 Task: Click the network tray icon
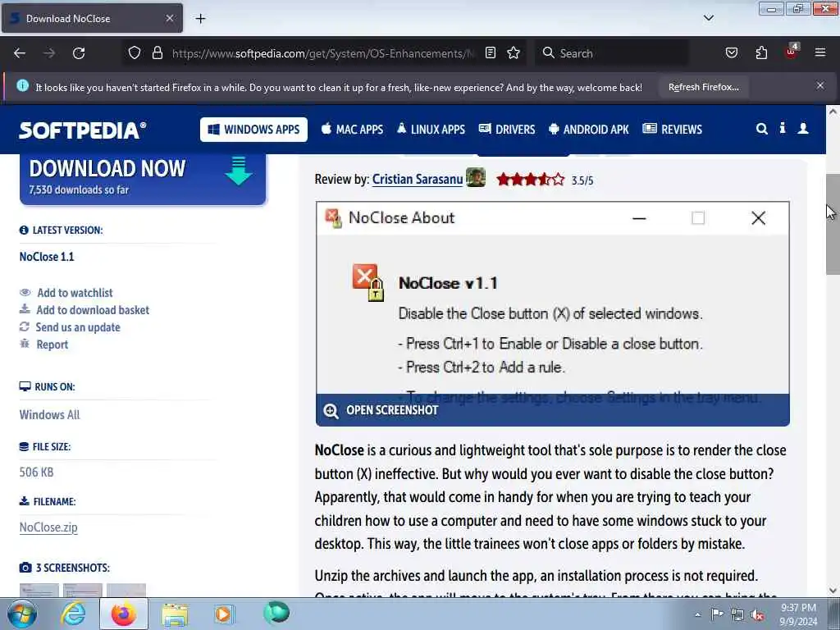click(737, 615)
